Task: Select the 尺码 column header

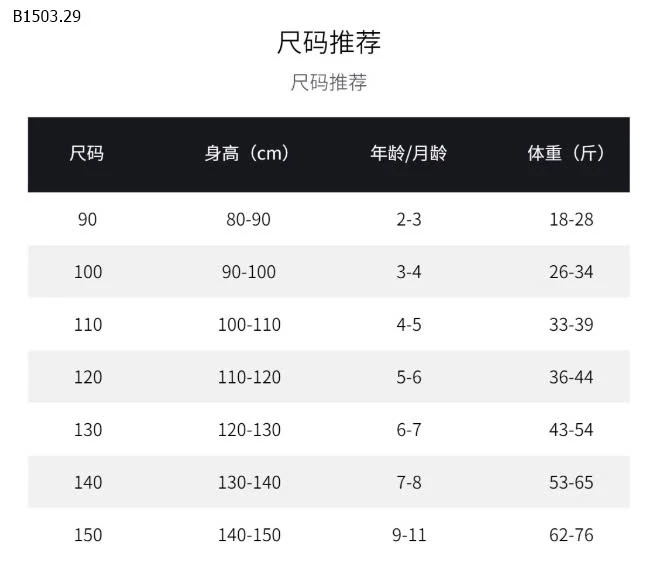Action: (87, 154)
